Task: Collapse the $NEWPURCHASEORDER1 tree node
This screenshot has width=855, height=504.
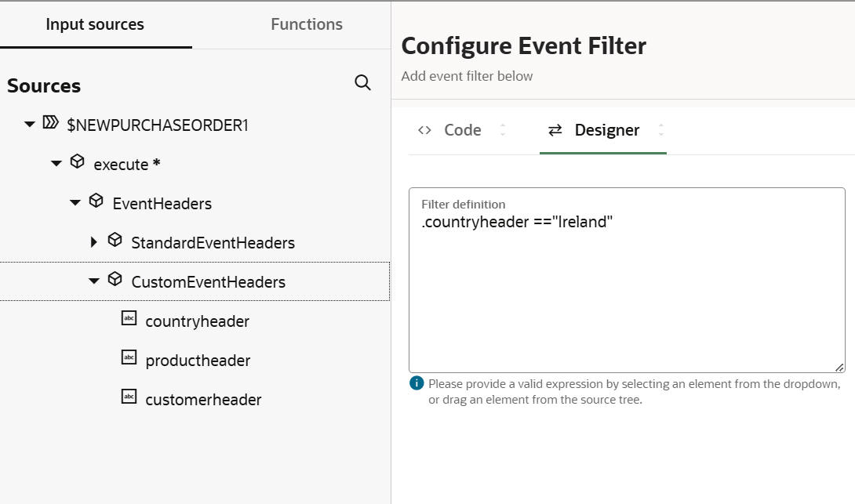Action: [30, 124]
